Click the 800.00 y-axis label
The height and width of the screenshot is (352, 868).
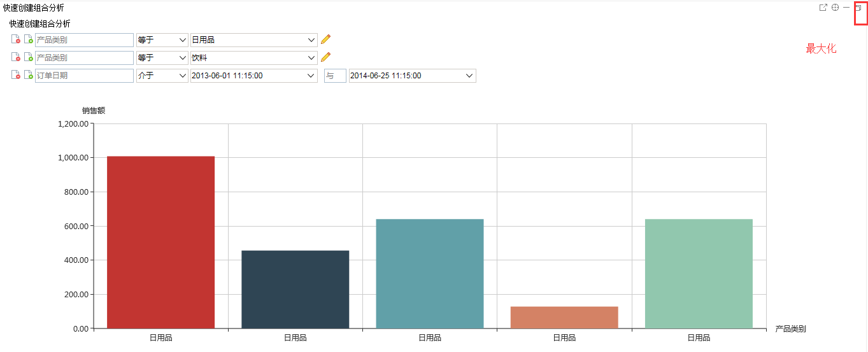(x=76, y=192)
